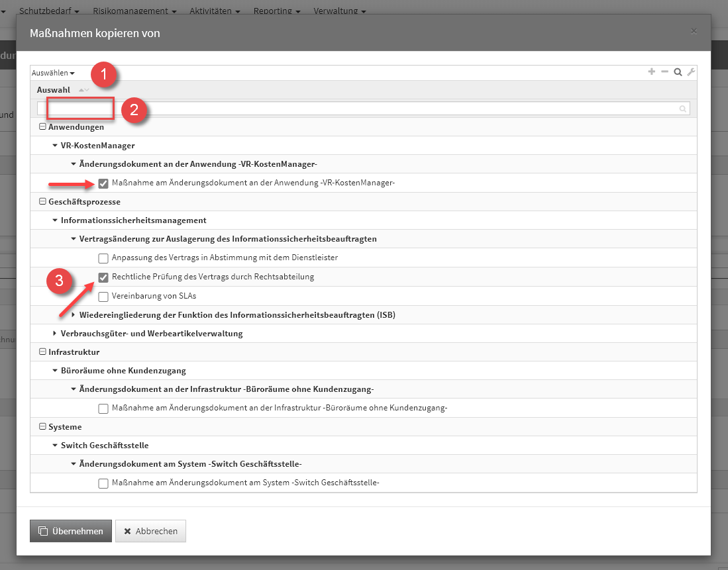Open the Auswählen dropdown
This screenshot has width=728, height=570.
[x=53, y=73]
